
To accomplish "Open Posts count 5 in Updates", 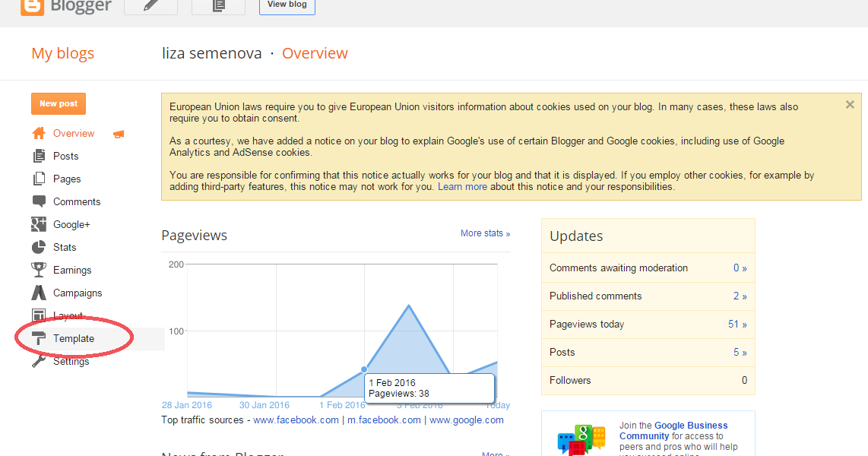I will 740,352.
